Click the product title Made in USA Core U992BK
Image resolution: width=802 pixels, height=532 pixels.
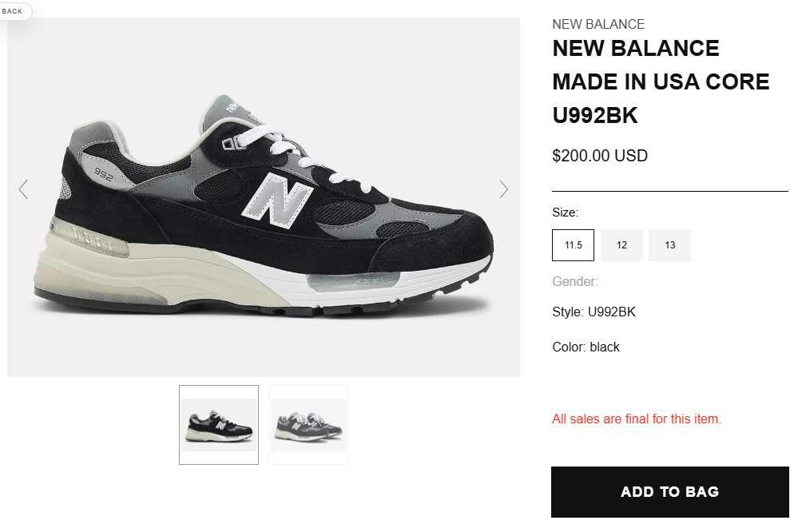click(x=661, y=81)
